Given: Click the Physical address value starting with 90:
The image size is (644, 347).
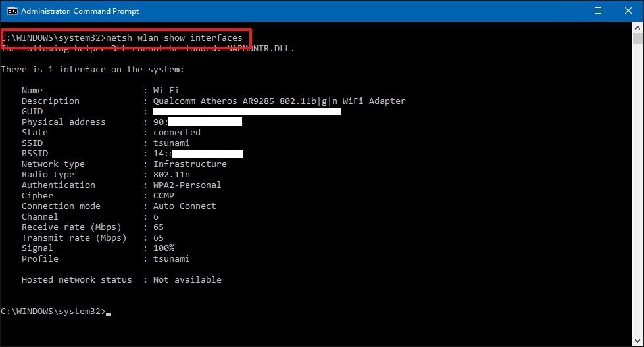Looking at the screenshot, I should click(x=197, y=122).
